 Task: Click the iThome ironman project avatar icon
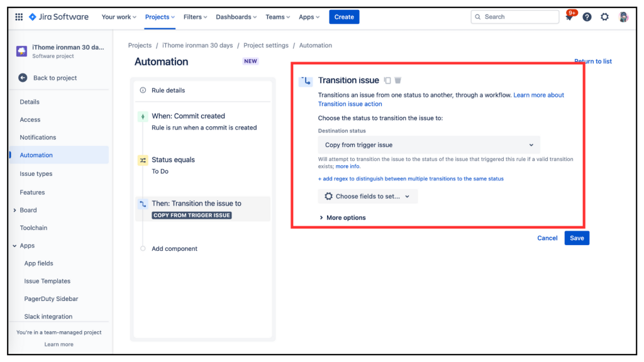tap(21, 51)
